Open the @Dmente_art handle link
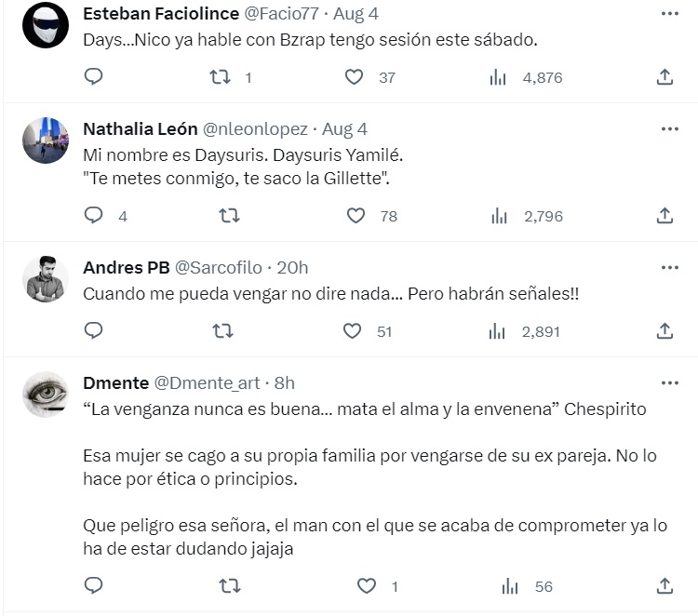The width and height of the screenshot is (698, 616). [206, 382]
